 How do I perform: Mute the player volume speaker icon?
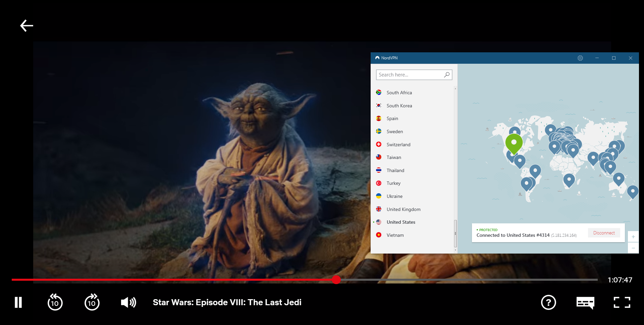click(x=128, y=302)
